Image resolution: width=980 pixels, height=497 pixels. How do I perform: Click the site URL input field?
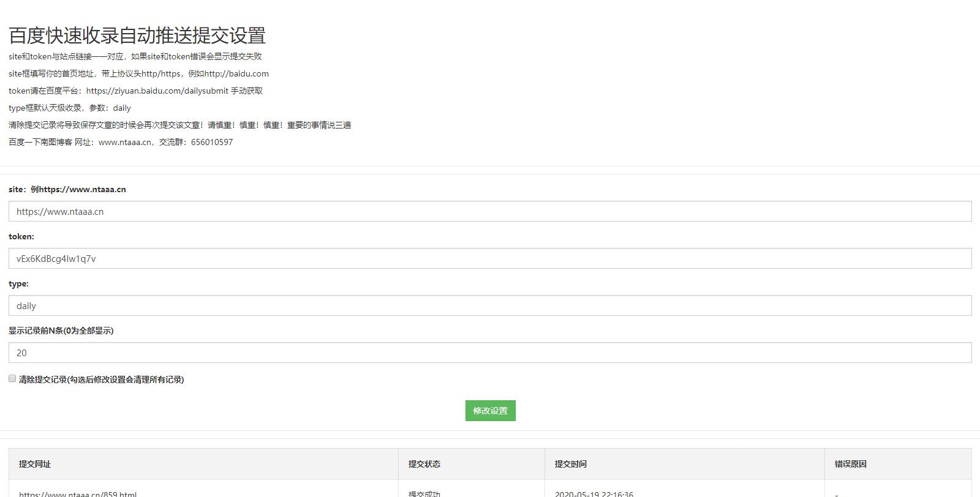tap(489, 212)
